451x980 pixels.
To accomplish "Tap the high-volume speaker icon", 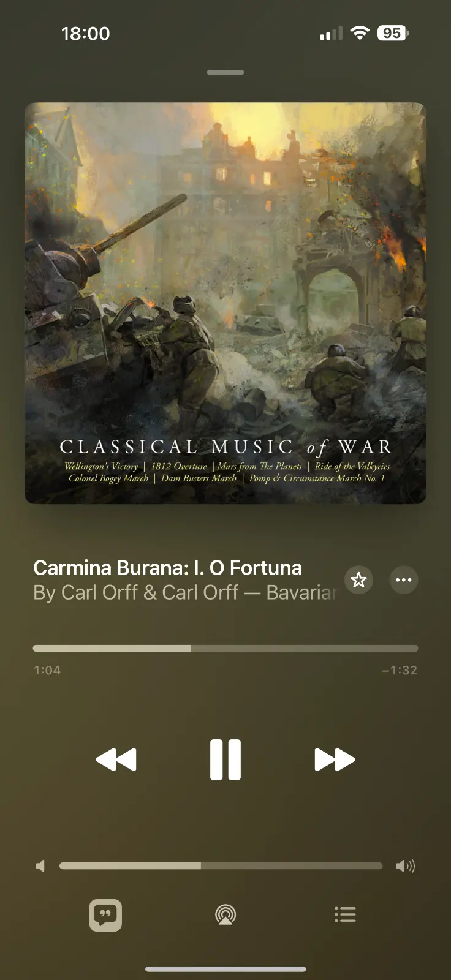I will click(405, 866).
